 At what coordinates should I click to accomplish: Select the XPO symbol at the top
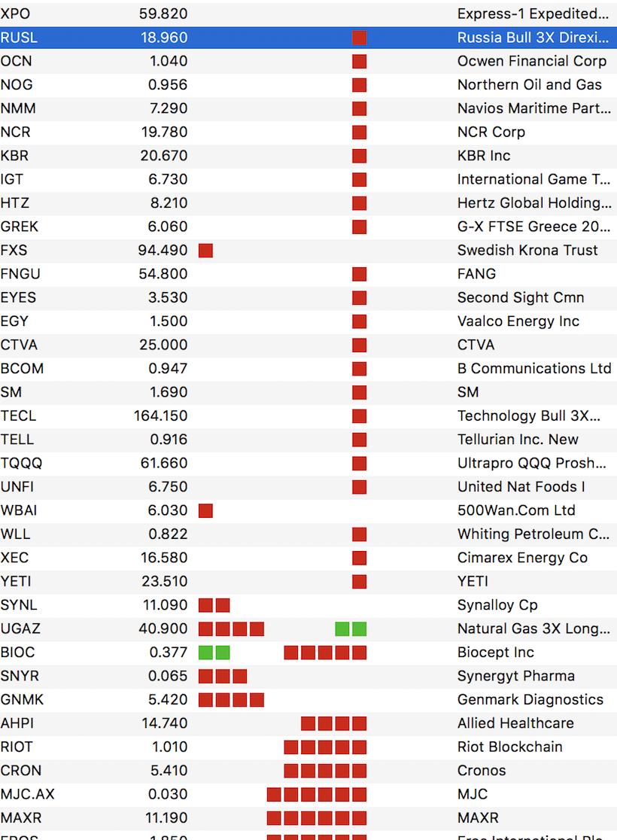click(x=15, y=14)
